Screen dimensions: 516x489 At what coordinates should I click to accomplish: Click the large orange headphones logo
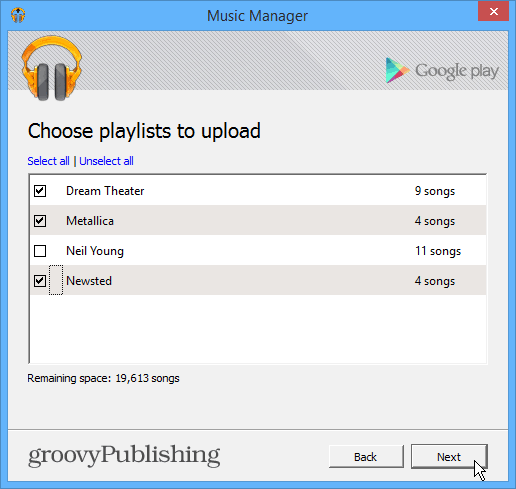coord(52,68)
